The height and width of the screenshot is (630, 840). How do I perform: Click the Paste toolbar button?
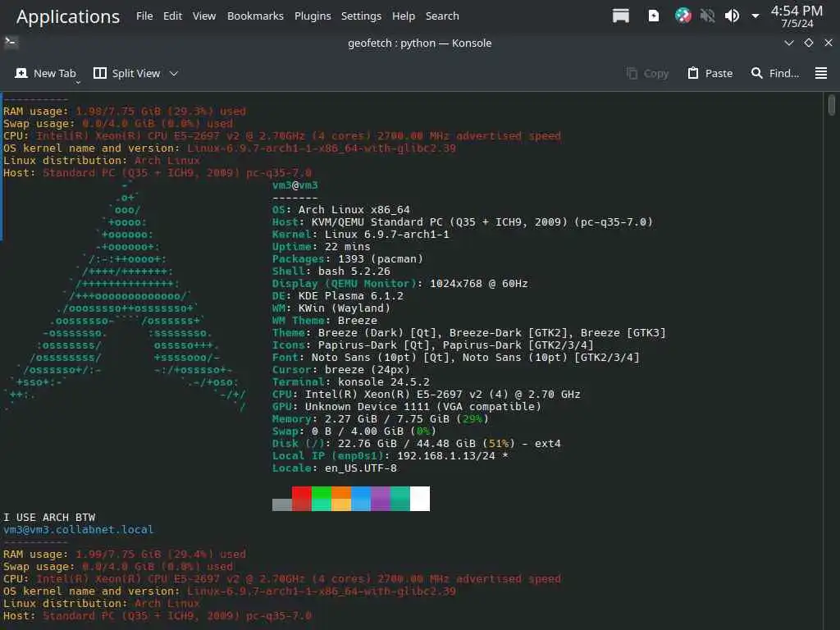(x=710, y=73)
